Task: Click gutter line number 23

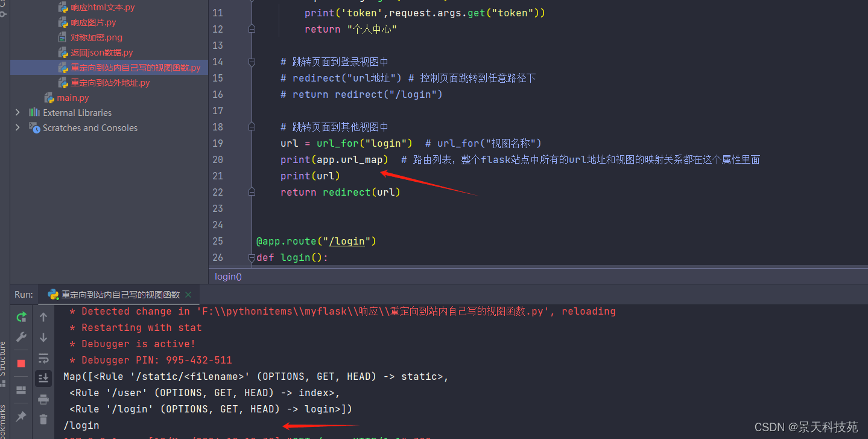Action: click(218, 208)
